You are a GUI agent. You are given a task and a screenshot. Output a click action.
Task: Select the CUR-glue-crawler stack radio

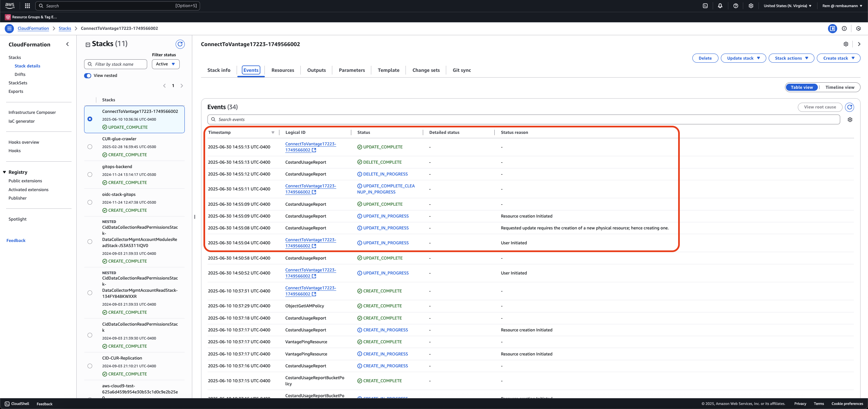pyautogui.click(x=90, y=147)
